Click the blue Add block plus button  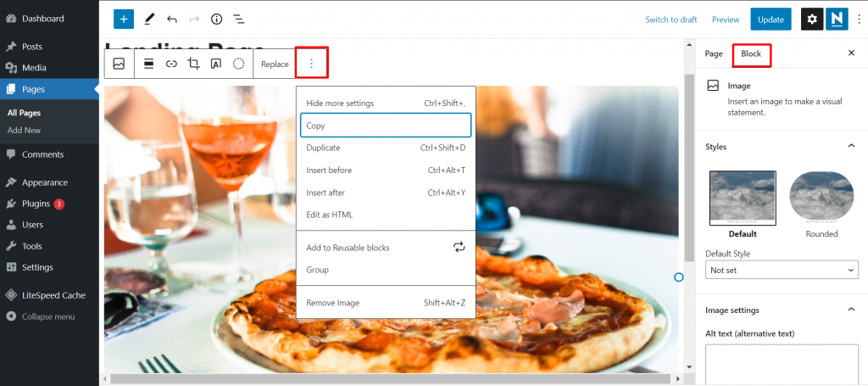(124, 19)
